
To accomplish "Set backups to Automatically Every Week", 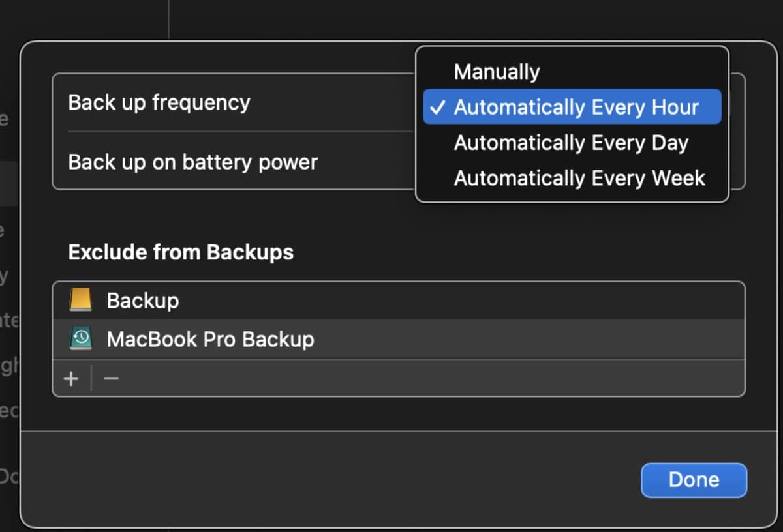I will click(x=579, y=178).
